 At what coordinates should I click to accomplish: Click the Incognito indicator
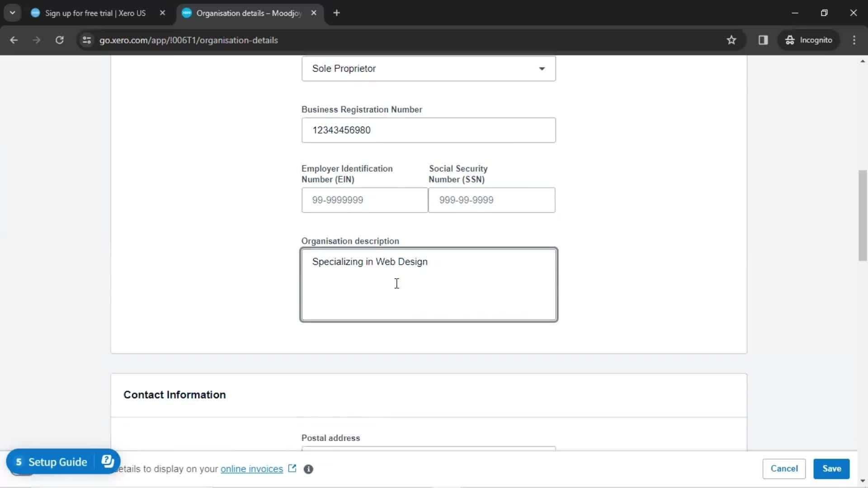pyautogui.click(x=809, y=40)
